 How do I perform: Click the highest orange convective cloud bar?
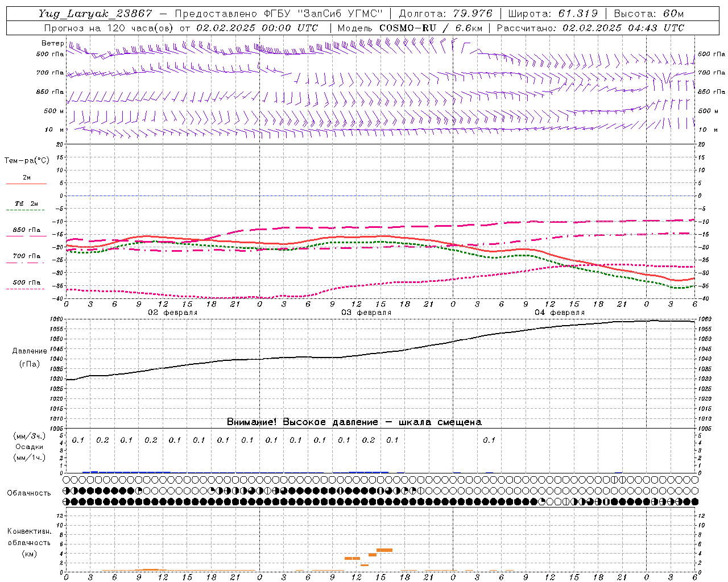pyautogui.click(x=384, y=550)
